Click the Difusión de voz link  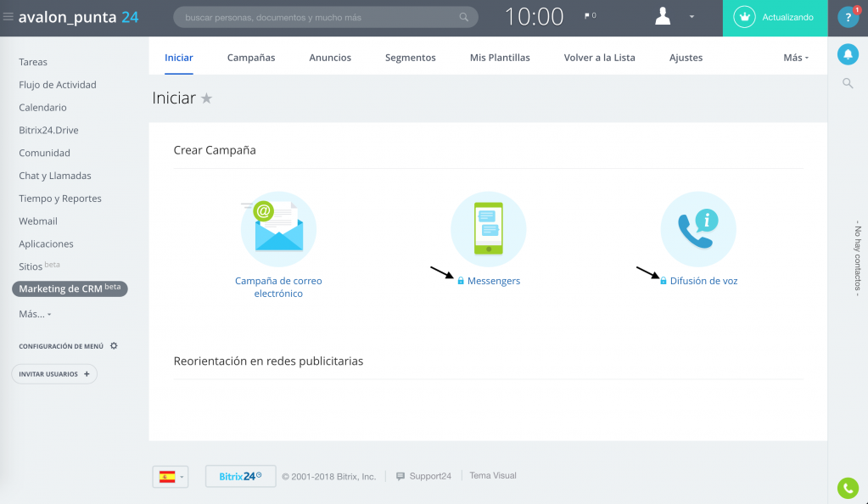pyautogui.click(x=703, y=281)
